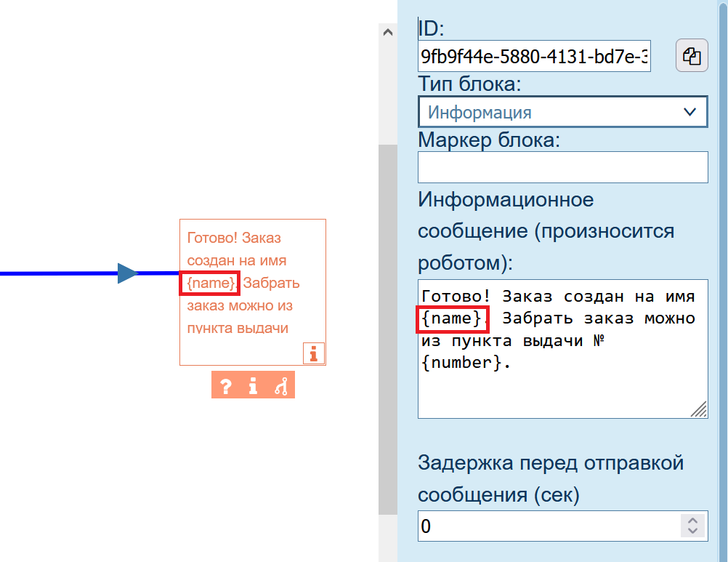Copy the block ID to clipboard
This screenshot has width=728, height=562.
[x=692, y=56]
